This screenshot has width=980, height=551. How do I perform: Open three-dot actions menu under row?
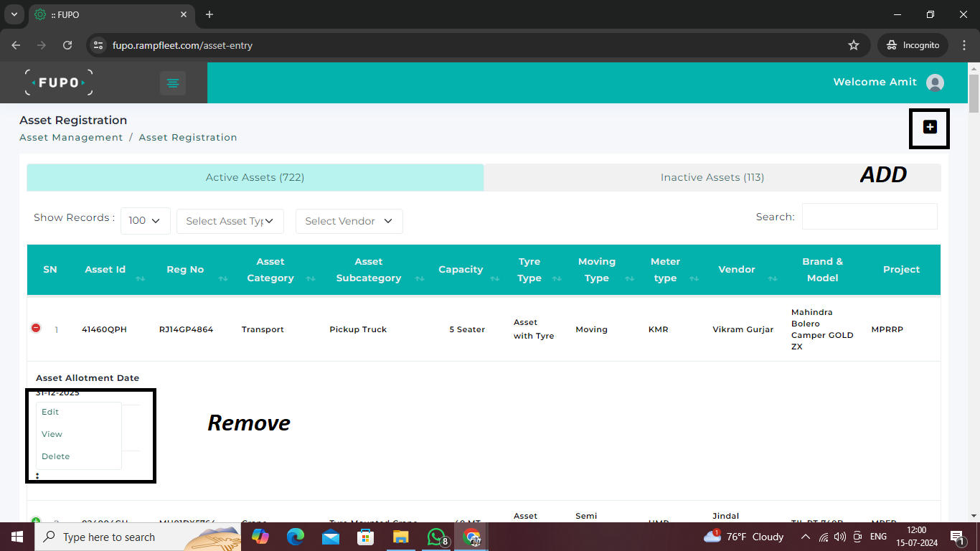37,476
